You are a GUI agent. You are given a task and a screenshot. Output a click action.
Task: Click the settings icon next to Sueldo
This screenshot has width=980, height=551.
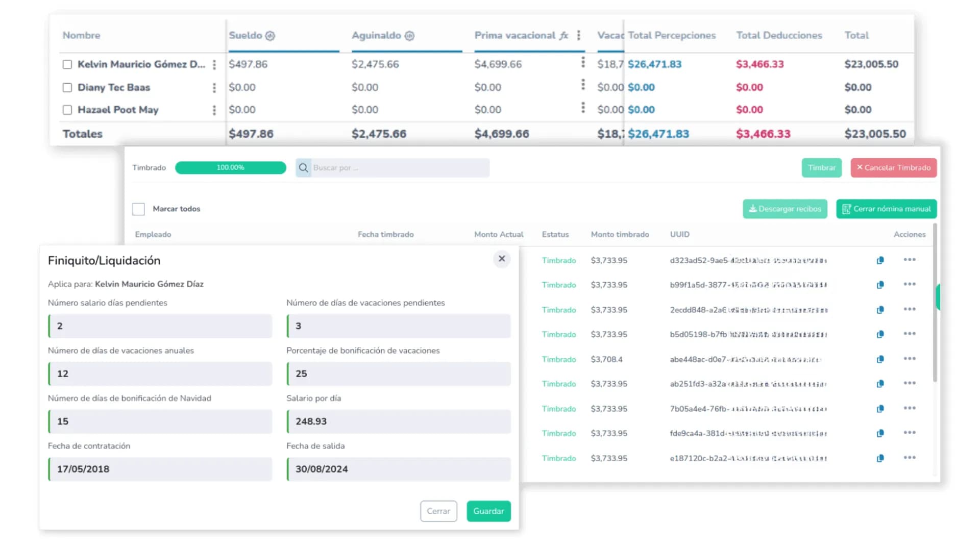click(x=270, y=36)
